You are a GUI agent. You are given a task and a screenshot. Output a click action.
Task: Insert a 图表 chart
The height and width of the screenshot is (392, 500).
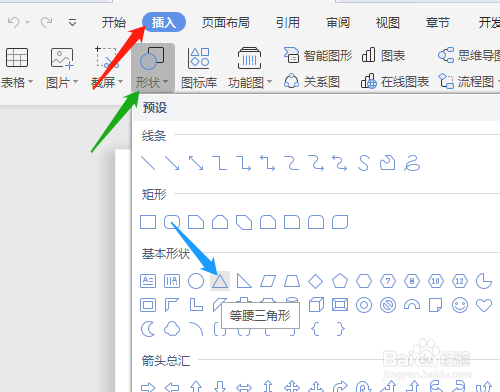(383, 55)
